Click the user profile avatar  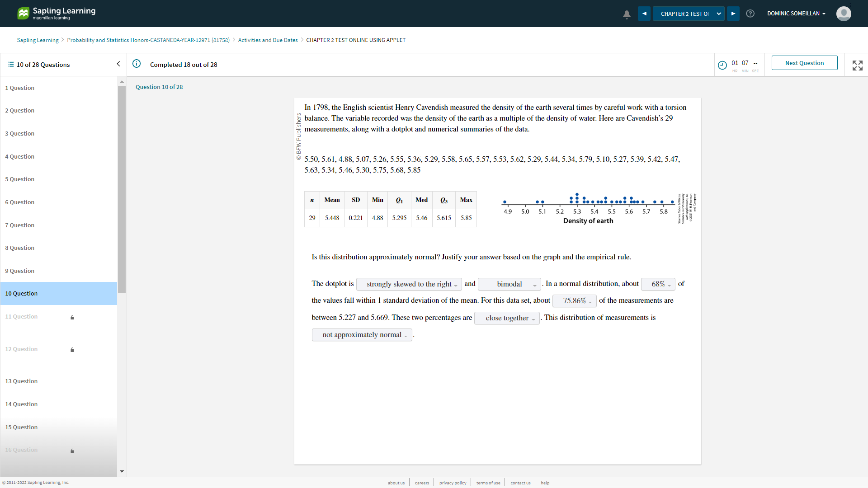pyautogui.click(x=843, y=14)
